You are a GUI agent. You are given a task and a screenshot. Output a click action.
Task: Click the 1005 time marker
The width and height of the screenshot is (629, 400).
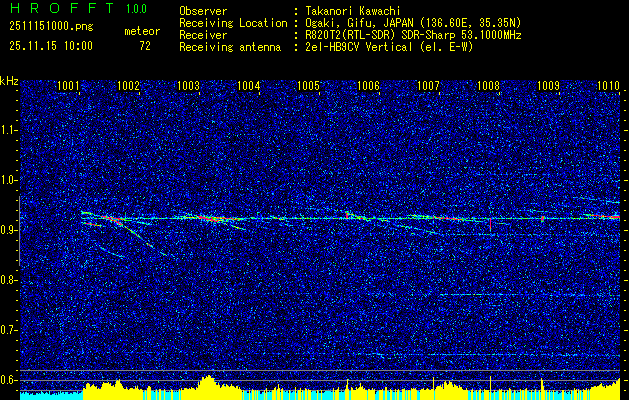click(x=308, y=86)
